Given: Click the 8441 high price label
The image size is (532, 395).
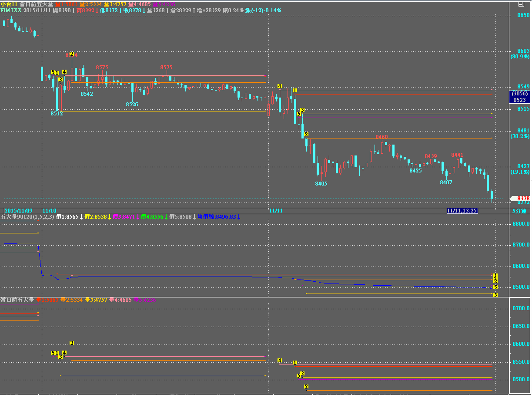Looking at the screenshot, I should pos(457,155).
